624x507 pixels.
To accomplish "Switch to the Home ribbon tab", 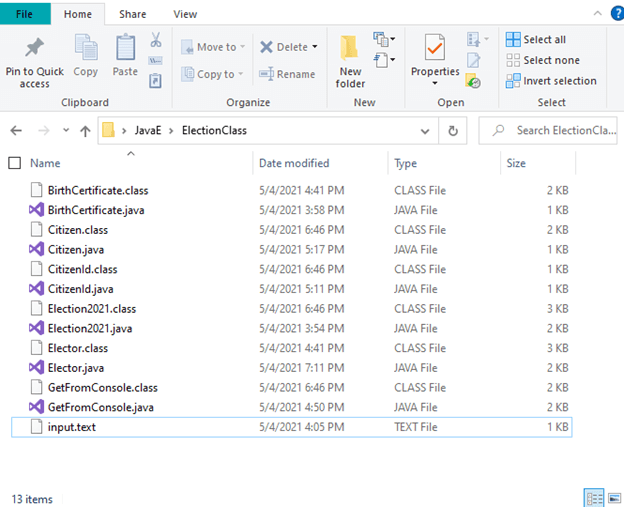I will (x=78, y=14).
